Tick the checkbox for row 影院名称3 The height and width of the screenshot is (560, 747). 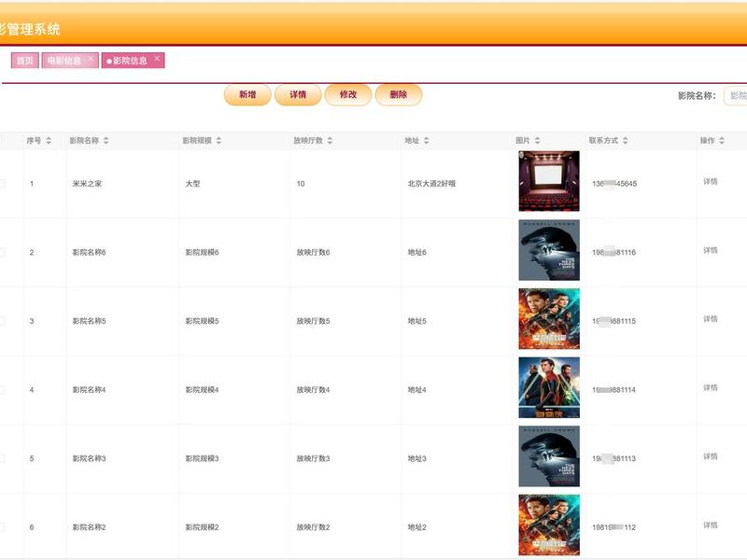(x=2, y=458)
